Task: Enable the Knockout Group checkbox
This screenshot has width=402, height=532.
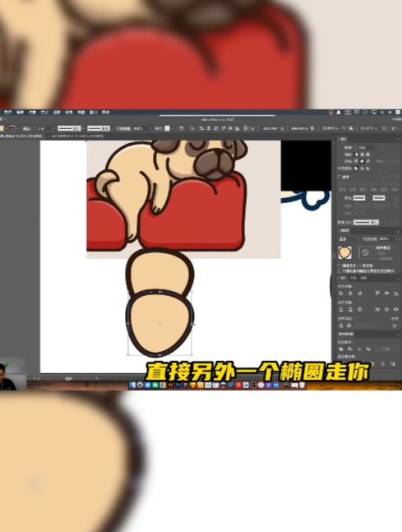Action: pyautogui.click(x=359, y=266)
